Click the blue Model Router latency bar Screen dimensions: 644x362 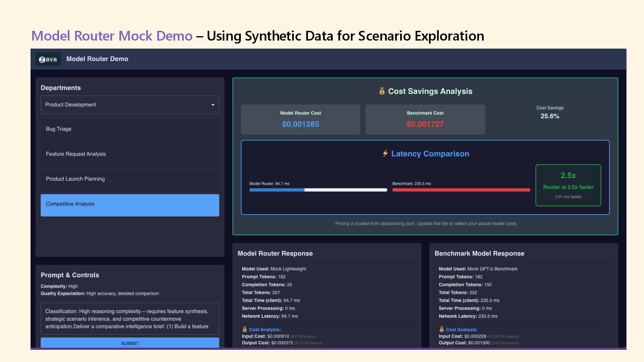pos(277,190)
